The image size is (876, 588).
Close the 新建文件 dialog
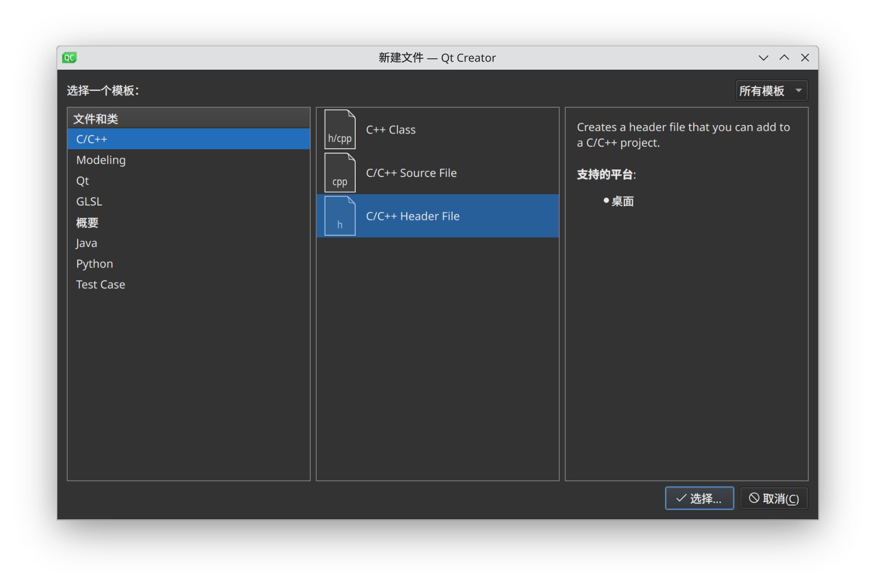point(805,58)
